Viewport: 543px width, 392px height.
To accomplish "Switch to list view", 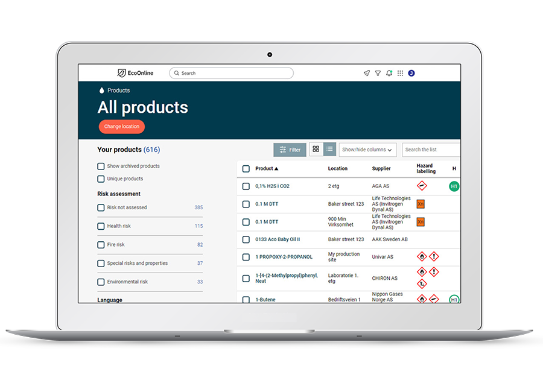I will [x=329, y=149].
